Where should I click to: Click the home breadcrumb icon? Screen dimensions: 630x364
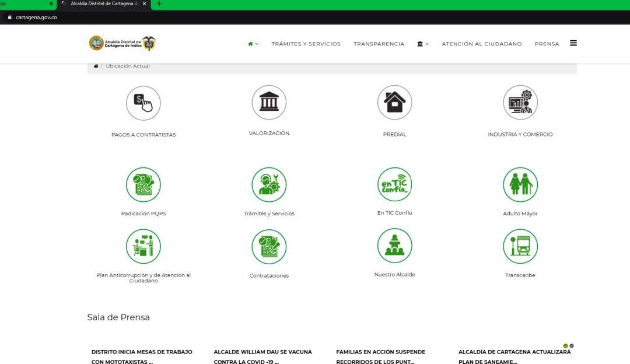(x=96, y=66)
